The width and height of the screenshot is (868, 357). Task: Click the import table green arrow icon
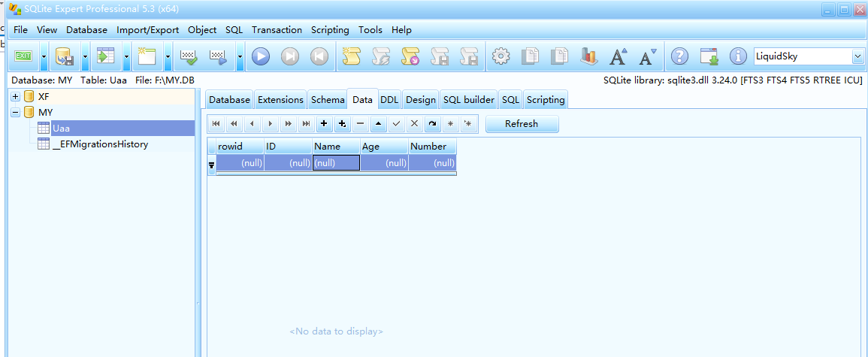105,56
